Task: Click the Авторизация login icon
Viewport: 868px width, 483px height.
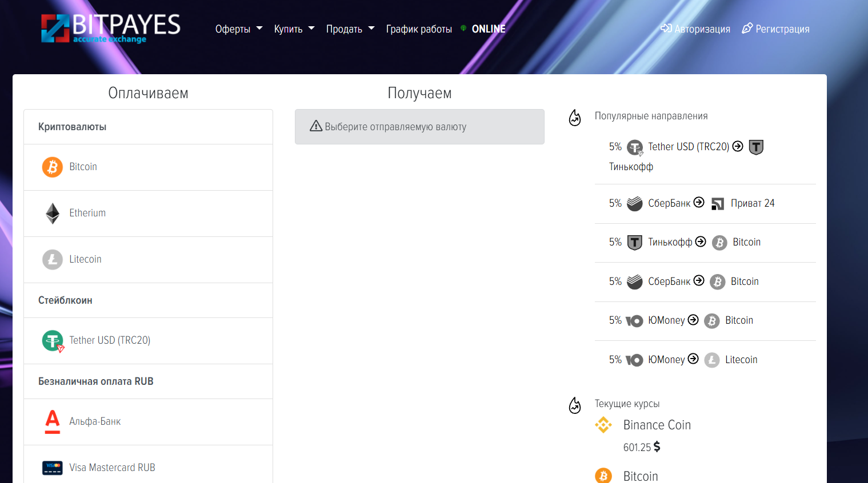Action: (x=666, y=28)
